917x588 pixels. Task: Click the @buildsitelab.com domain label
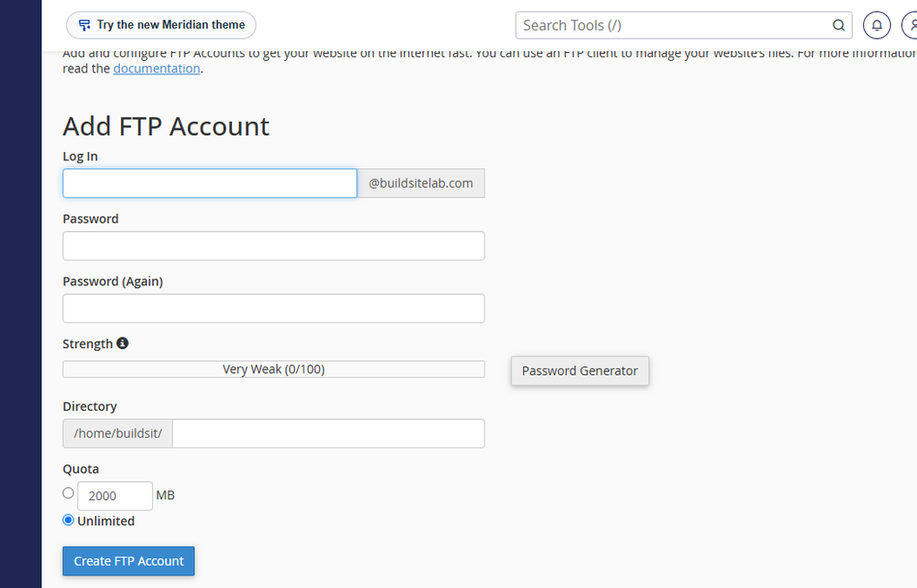pyautogui.click(x=421, y=183)
